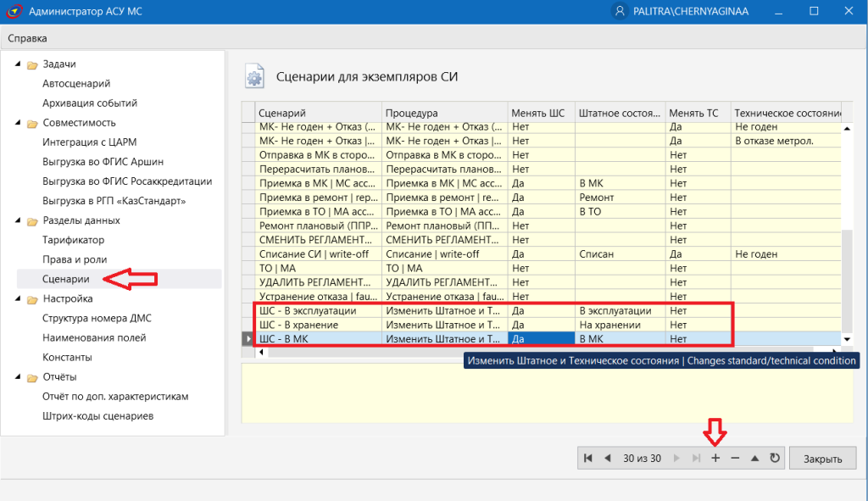Sort by the Сценарий column header
The height and width of the screenshot is (501, 868).
(319, 113)
